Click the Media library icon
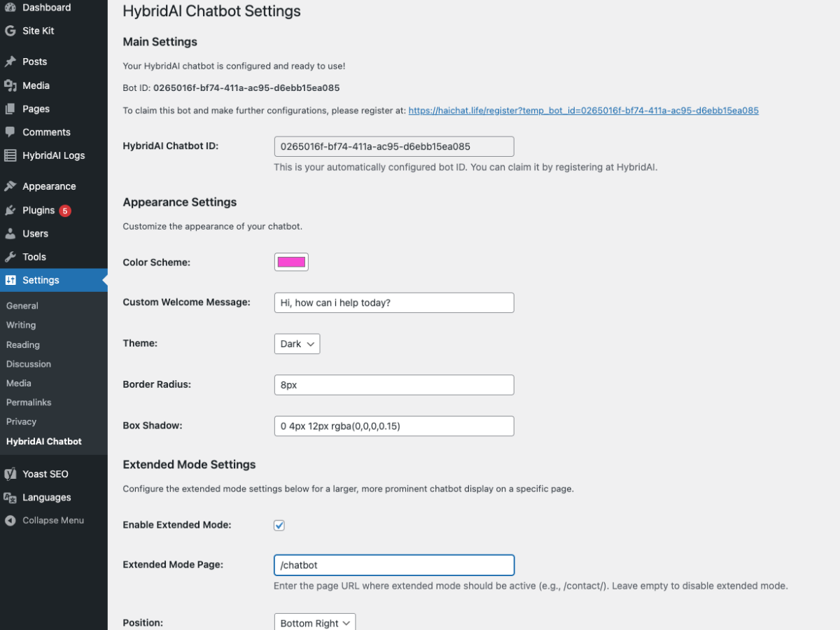The image size is (840, 630). click(10, 85)
